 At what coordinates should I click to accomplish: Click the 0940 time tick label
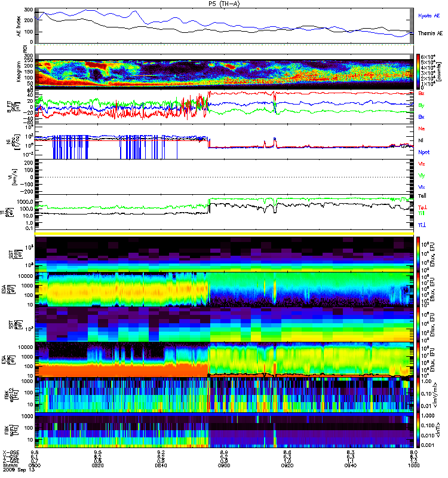click(x=351, y=465)
